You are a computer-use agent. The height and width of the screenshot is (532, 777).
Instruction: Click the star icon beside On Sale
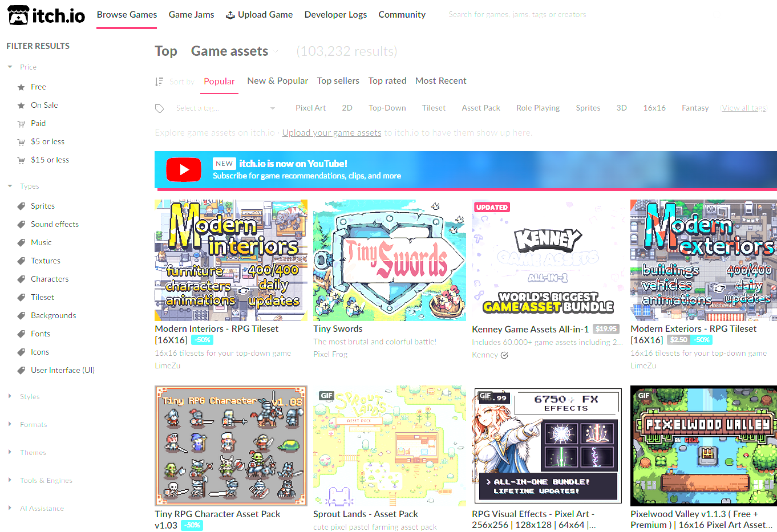coord(21,105)
